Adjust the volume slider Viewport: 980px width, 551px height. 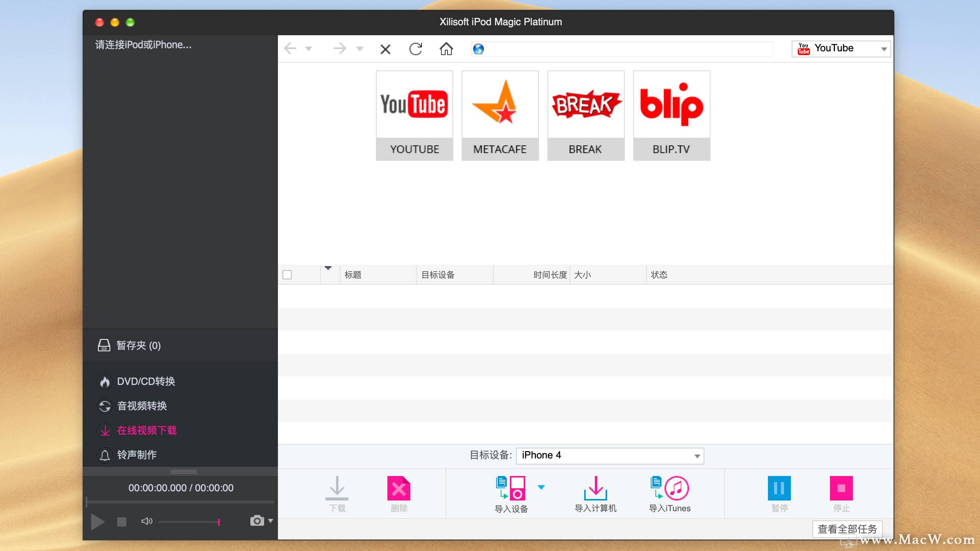click(189, 522)
